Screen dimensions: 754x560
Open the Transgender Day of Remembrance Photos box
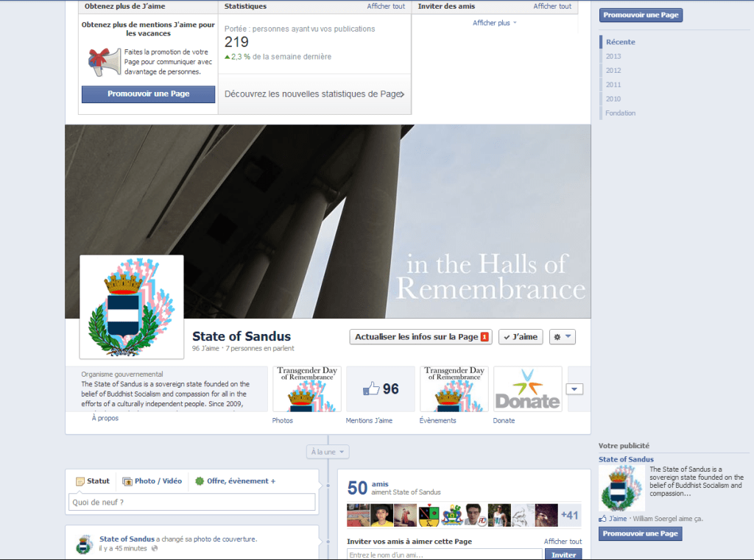coord(306,389)
